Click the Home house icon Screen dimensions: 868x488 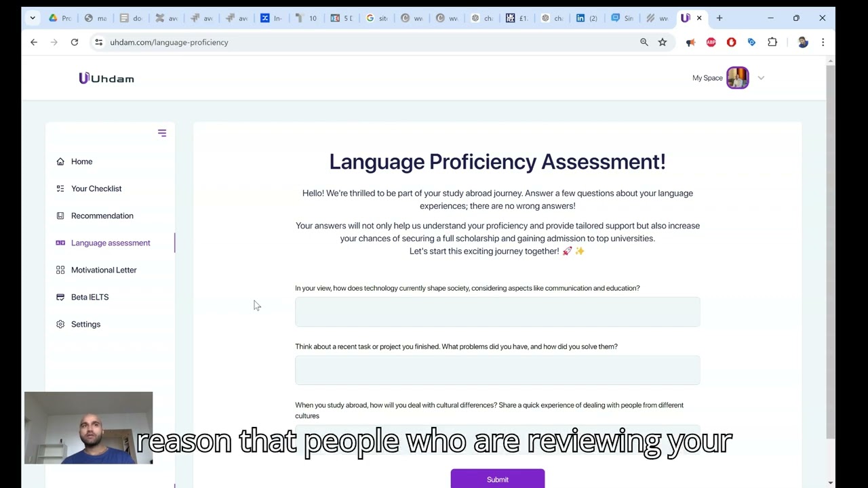[60, 161]
